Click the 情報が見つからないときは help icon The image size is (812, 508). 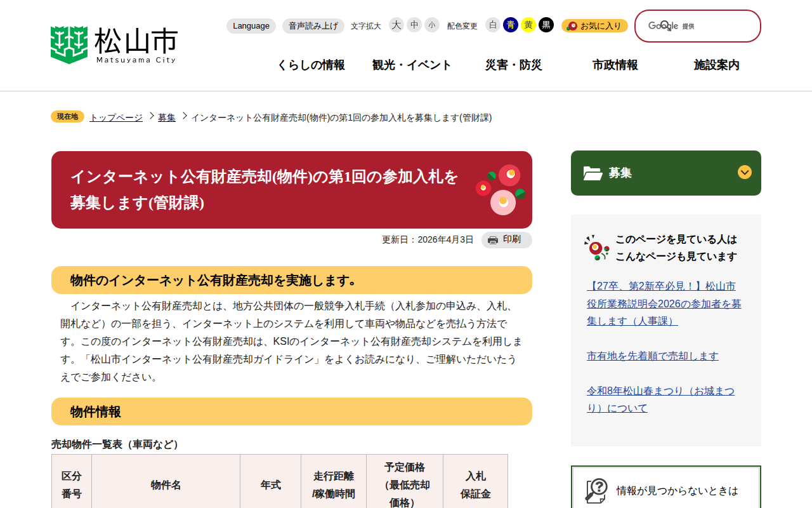pyautogui.click(x=596, y=491)
